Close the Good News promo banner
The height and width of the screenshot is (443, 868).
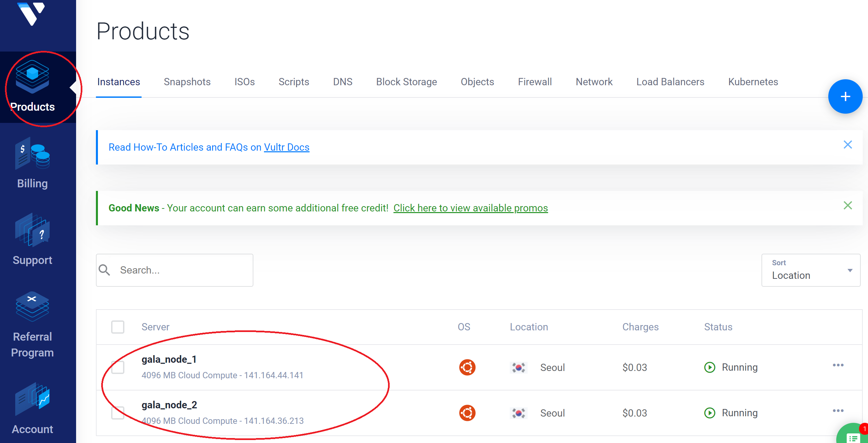pyautogui.click(x=847, y=205)
